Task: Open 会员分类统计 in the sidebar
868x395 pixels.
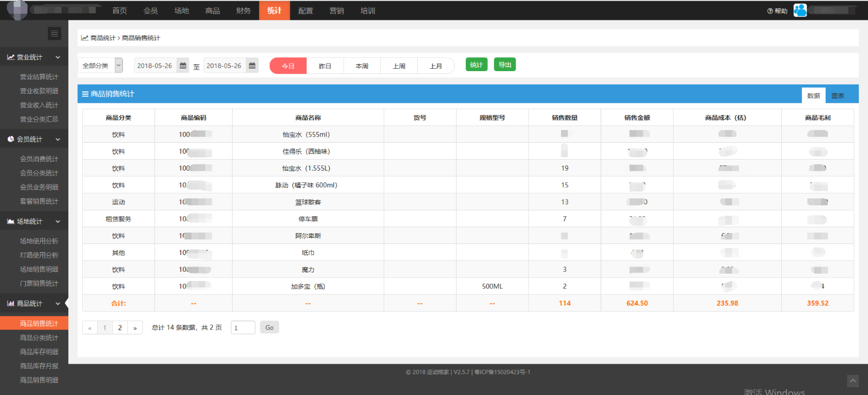Action: (39, 173)
